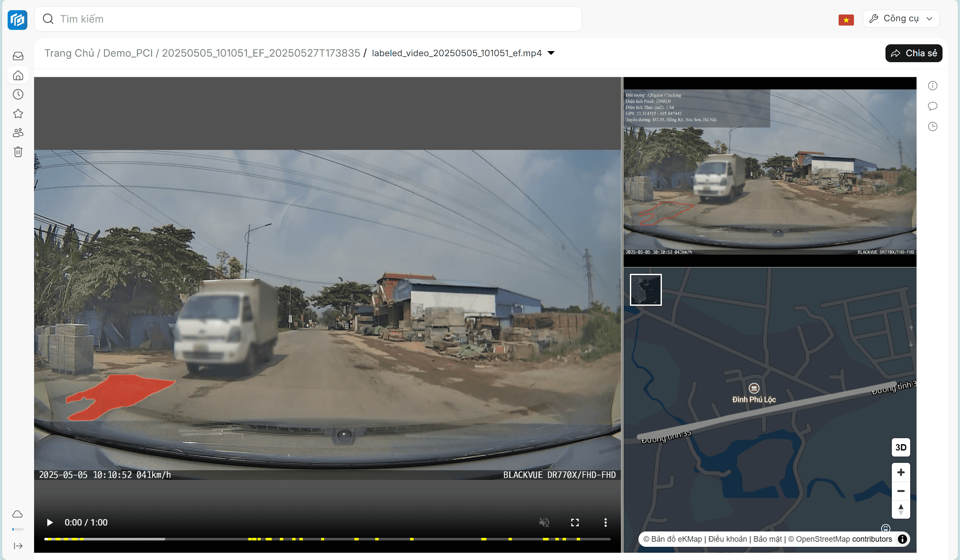This screenshot has height=560, width=960.
Task: Expand the Công cụ tools dropdown
Action: tap(901, 19)
